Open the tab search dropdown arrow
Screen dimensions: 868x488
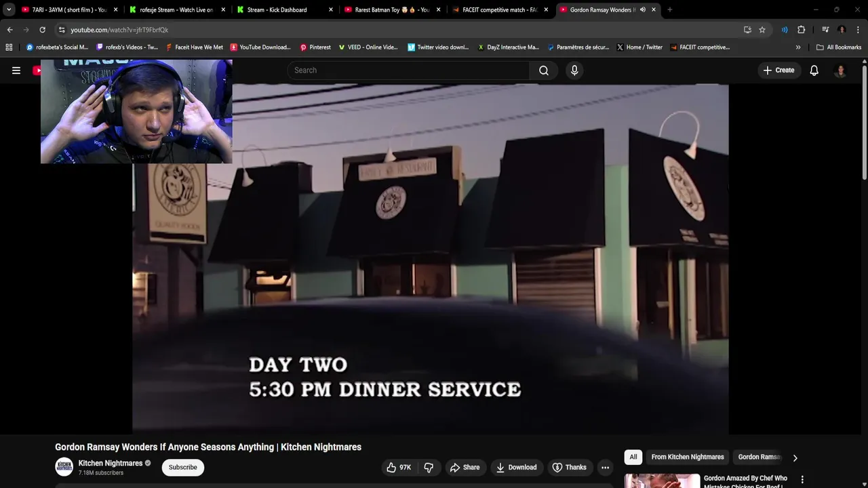(9, 9)
